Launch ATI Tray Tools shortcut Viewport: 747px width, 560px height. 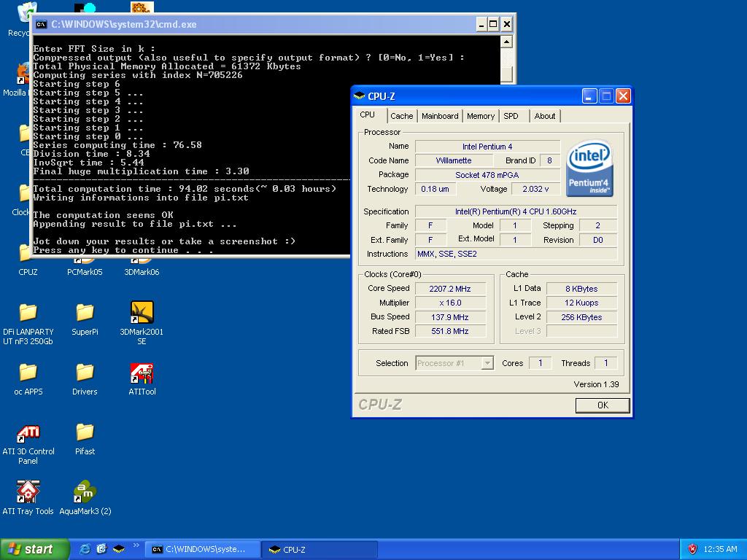pyautogui.click(x=28, y=497)
